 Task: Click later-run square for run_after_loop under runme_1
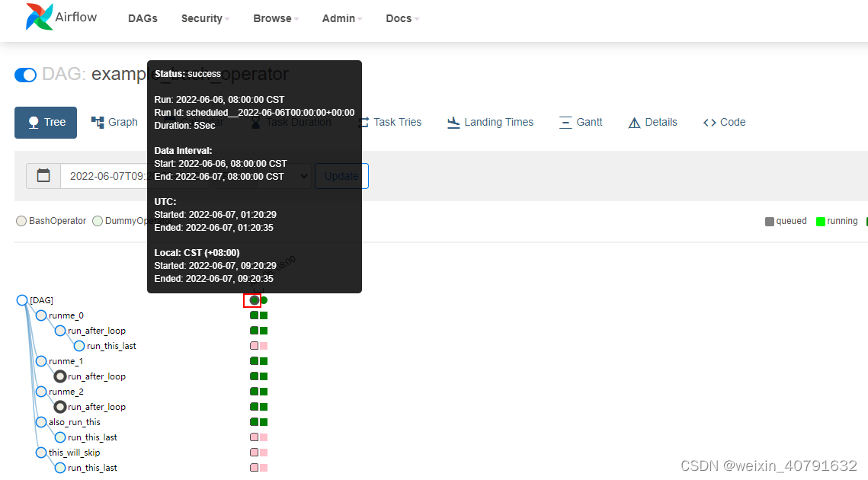pos(264,376)
